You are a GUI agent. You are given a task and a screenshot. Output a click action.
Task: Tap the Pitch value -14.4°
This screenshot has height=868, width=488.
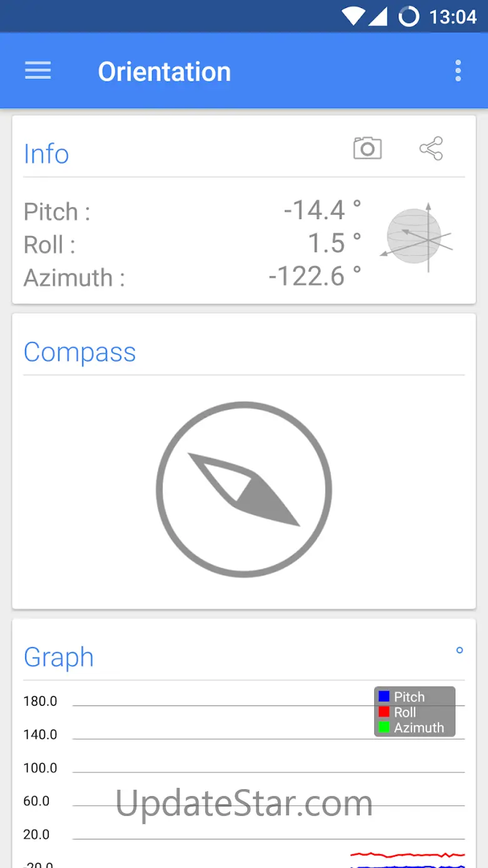322,210
